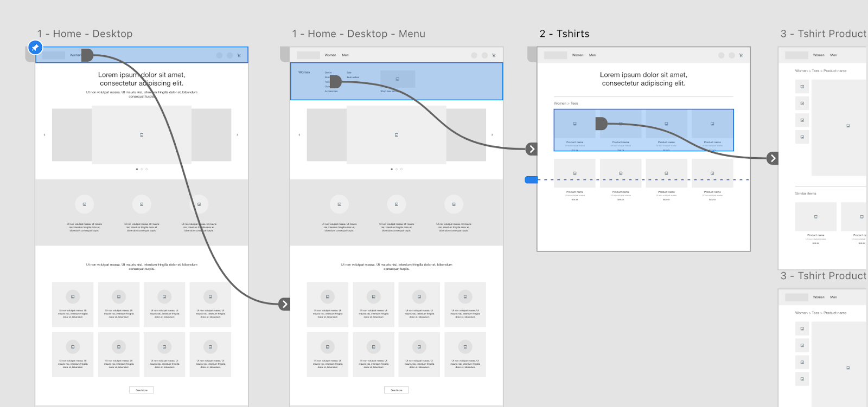Select second carousel dot in Home Desktop Menu
This screenshot has height=407, width=868.
[x=397, y=169]
